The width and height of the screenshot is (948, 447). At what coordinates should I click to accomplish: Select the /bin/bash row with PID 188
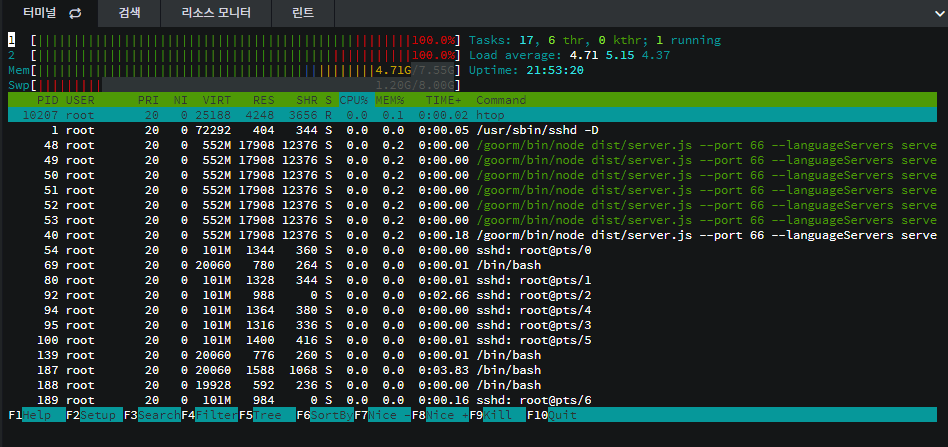tap(472, 385)
